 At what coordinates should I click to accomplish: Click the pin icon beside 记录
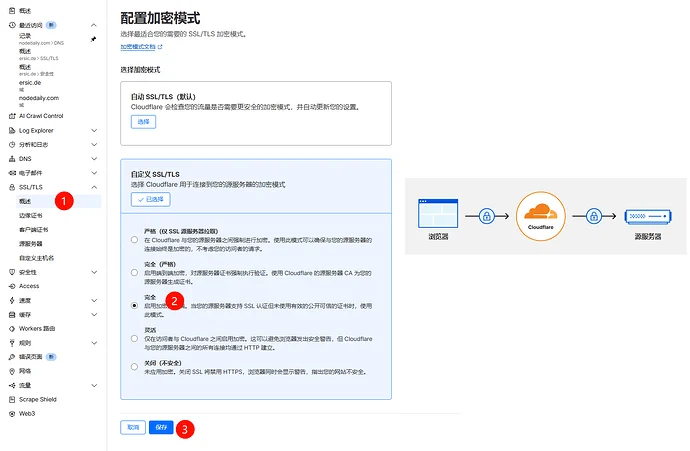(93, 38)
